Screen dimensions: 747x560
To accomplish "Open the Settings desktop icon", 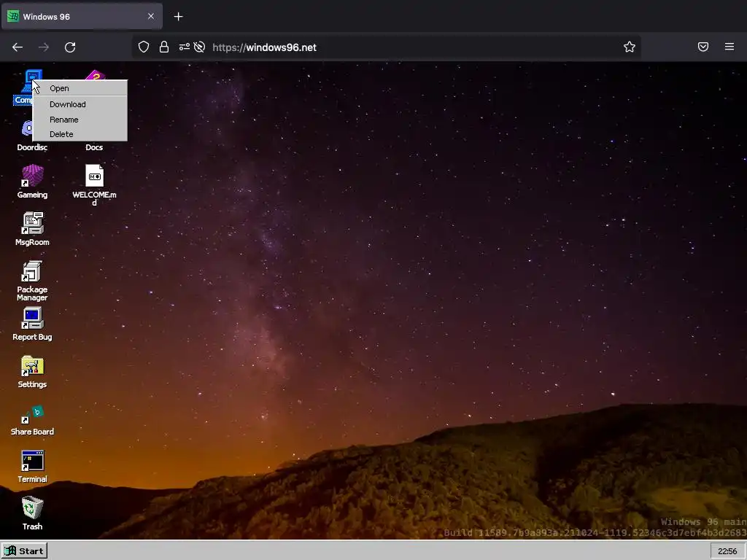I will coord(32,371).
